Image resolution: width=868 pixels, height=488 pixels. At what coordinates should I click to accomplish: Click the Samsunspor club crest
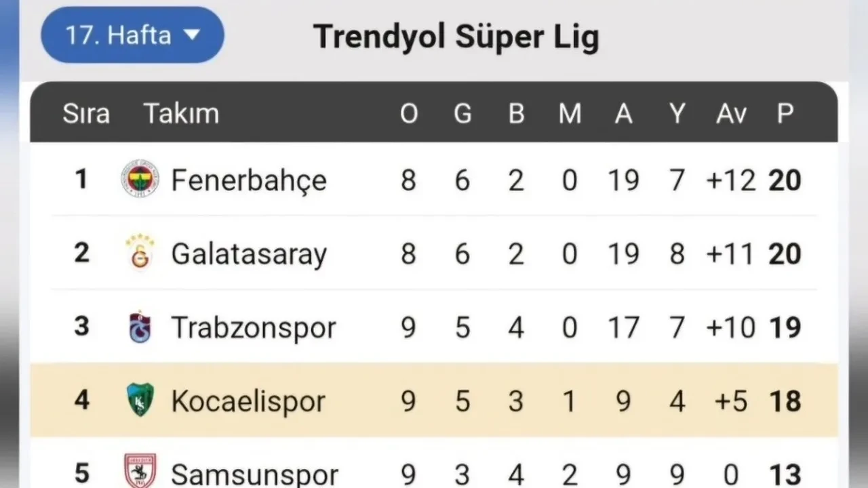[x=140, y=471]
